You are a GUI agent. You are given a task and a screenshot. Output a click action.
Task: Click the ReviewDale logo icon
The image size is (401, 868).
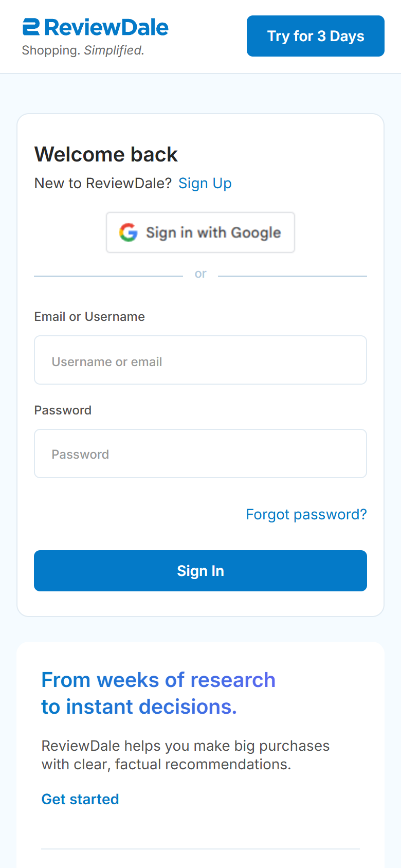click(x=31, y=27)
